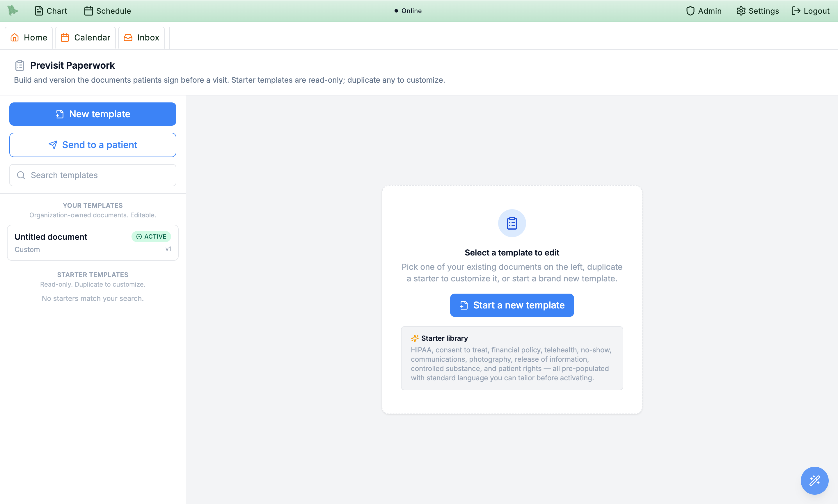Click the orange calendar icon on Calendar tab

[65, 37]
